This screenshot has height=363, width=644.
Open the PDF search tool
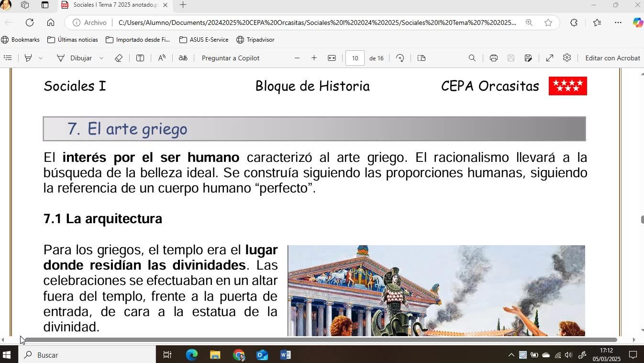[x=472, y=58]
